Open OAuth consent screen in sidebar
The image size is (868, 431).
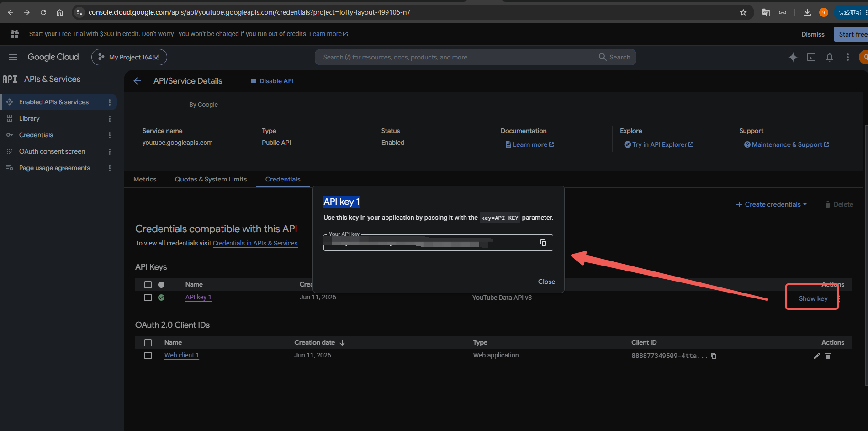tap(52, 151)
